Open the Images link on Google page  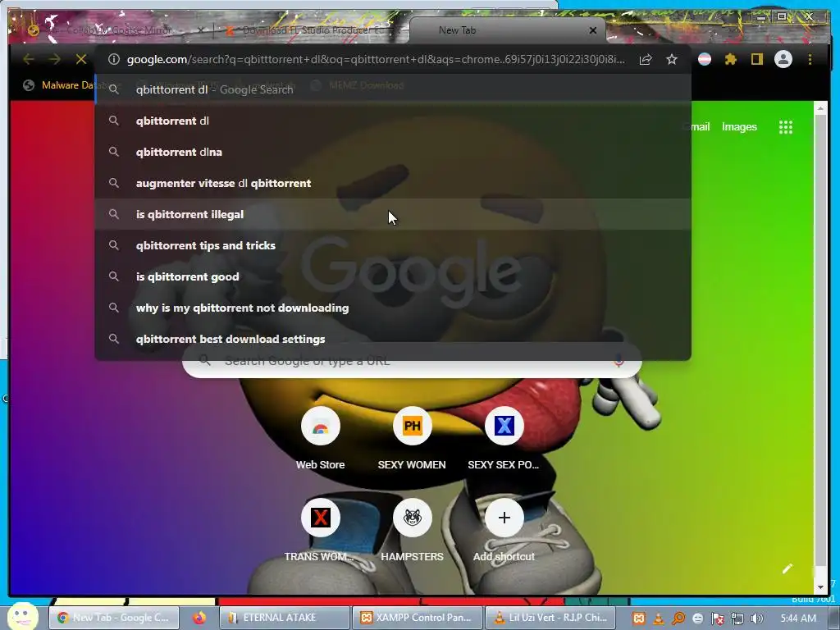[x=739, y=127]
